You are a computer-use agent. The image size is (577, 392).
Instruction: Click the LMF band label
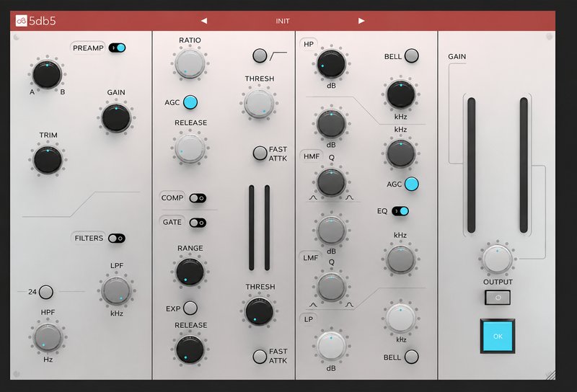(311, 258)
